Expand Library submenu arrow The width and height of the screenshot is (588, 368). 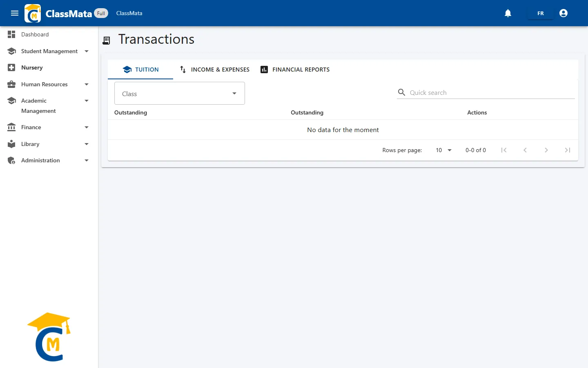[87, 144]
